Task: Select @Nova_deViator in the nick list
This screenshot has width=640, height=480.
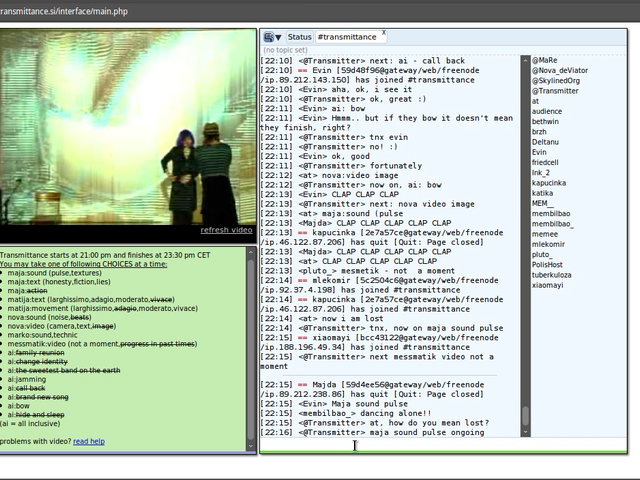Action: 559,70
